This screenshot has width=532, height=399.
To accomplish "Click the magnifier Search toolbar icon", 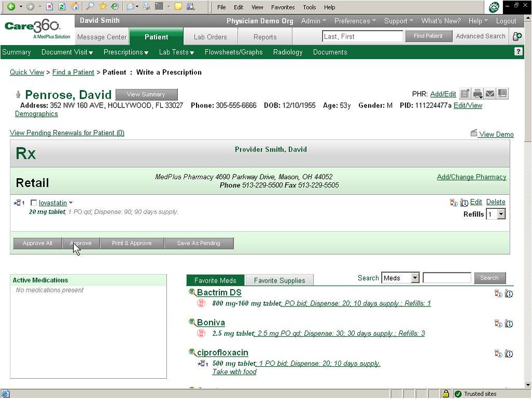I will 90,6.
